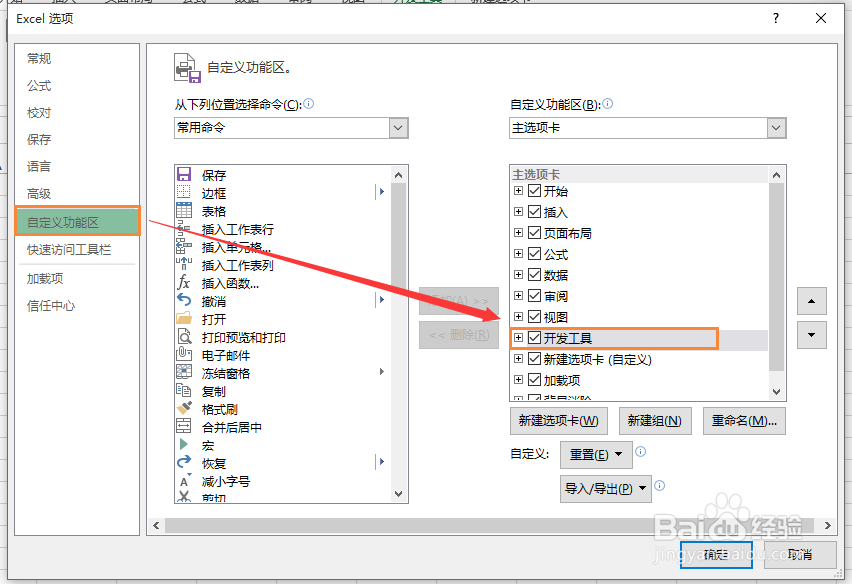This screenshot has height=584, width=852.
Task: Click info icon beside 从下列位置选择命令
Action: [x=309, y=103]
